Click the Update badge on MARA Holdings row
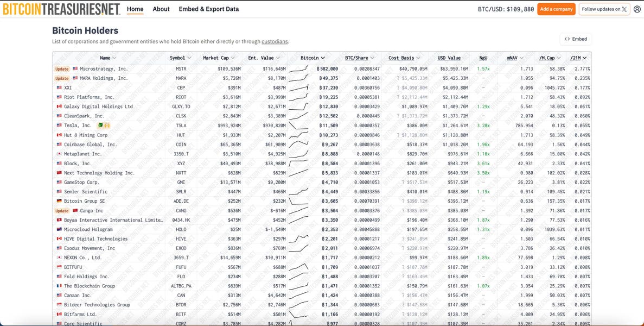The height and width of the screenshot is (326, 644). pos(62,79)
